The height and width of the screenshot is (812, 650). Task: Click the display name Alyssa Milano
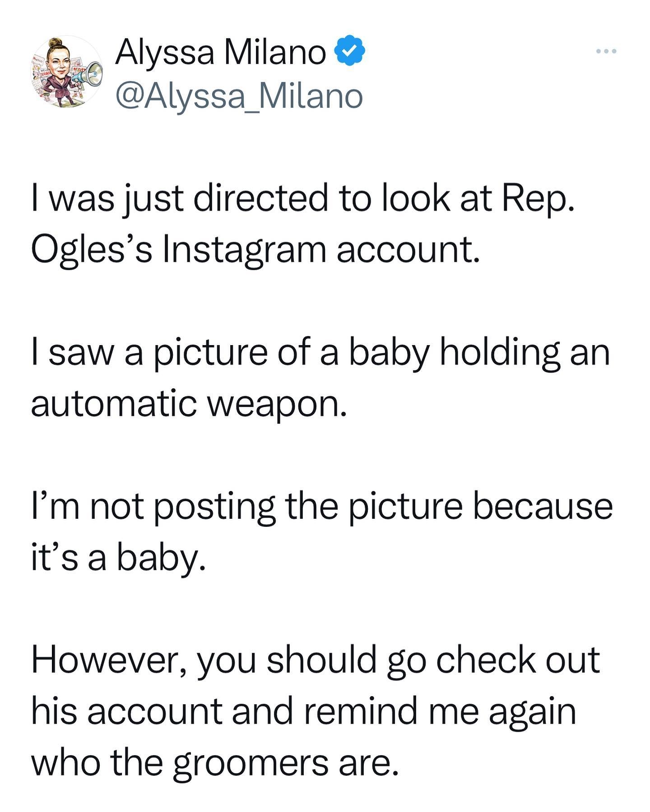tap(220, 52)
